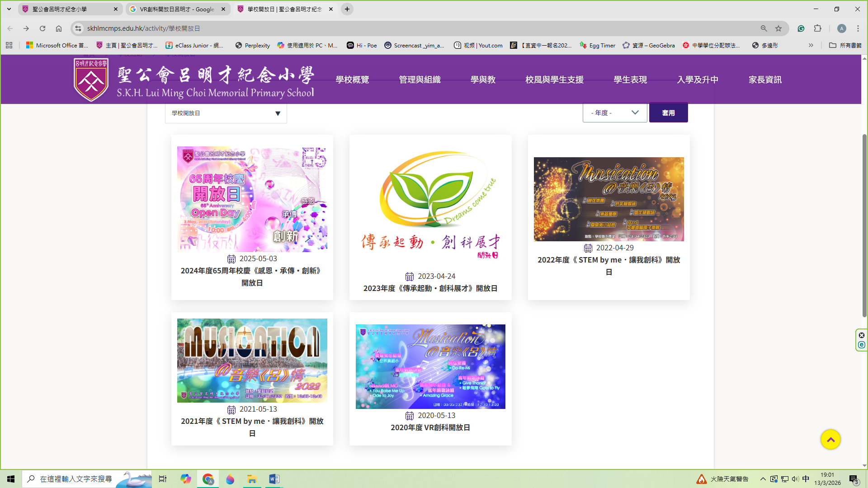Expand the 年度 year dropdown

(614, 113)
